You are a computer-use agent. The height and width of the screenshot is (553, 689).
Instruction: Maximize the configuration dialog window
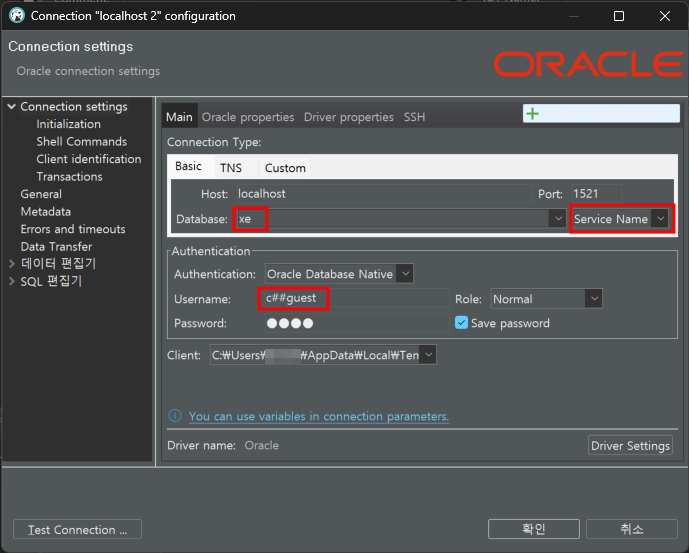pyautogui.click(x=619, y=16)
